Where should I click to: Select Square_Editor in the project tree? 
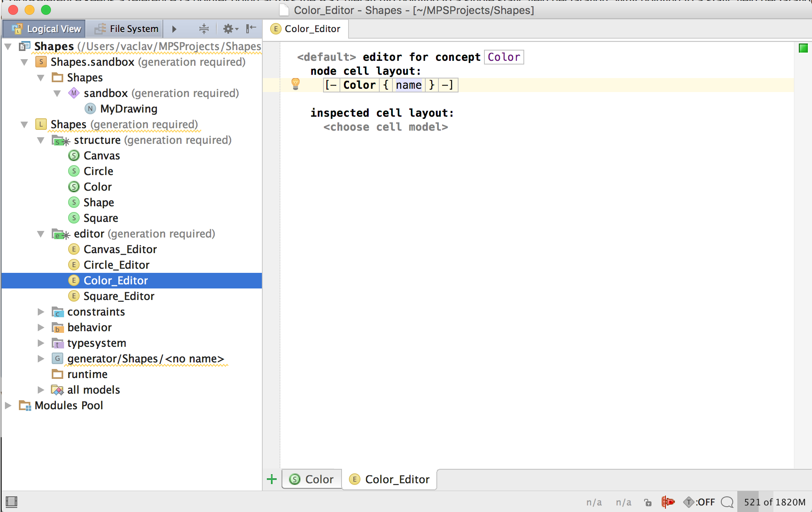119,296
